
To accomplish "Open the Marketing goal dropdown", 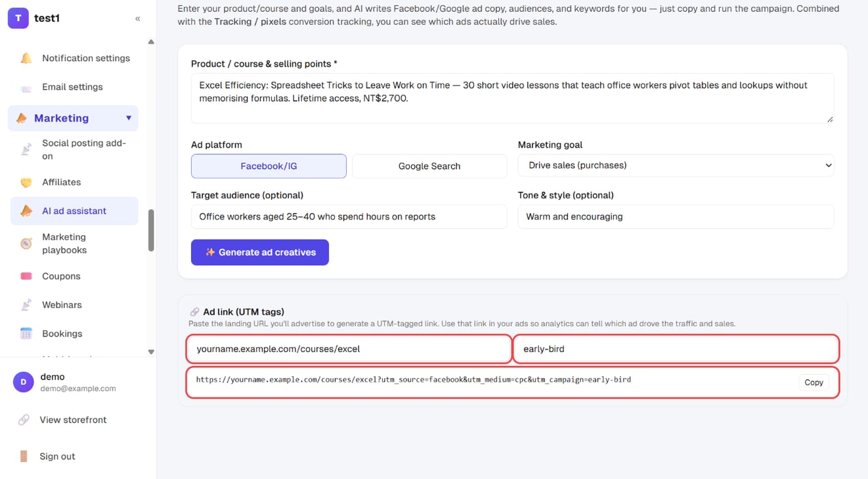I will tap(676, 166).
